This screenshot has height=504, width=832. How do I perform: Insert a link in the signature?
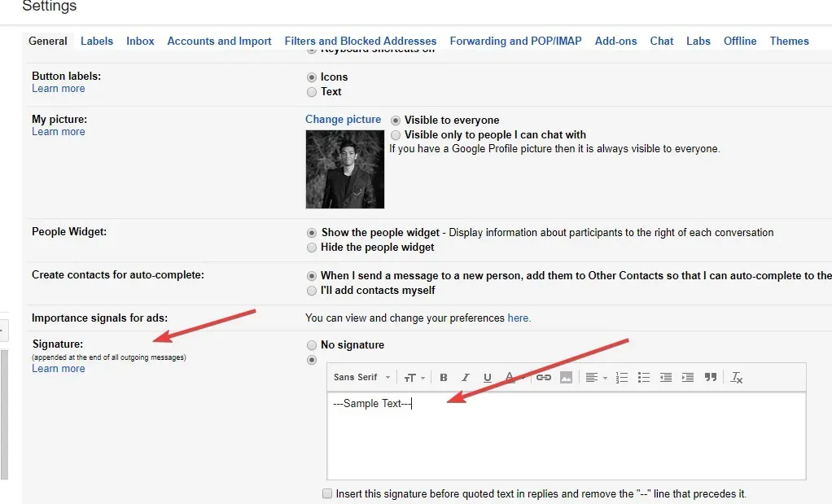543,377
